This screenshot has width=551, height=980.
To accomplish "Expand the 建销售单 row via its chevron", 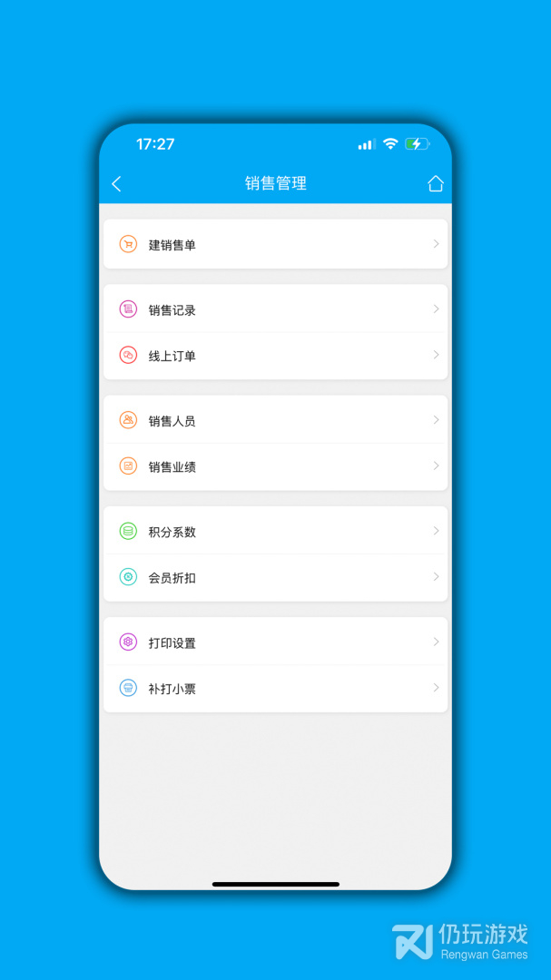I will click(x=435, y=243).
